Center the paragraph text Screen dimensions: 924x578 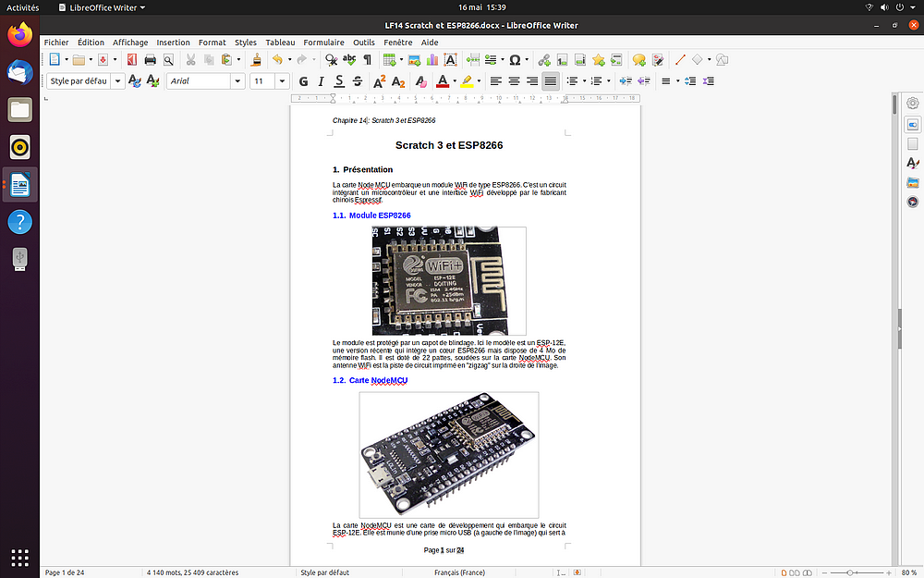(514, 80)
